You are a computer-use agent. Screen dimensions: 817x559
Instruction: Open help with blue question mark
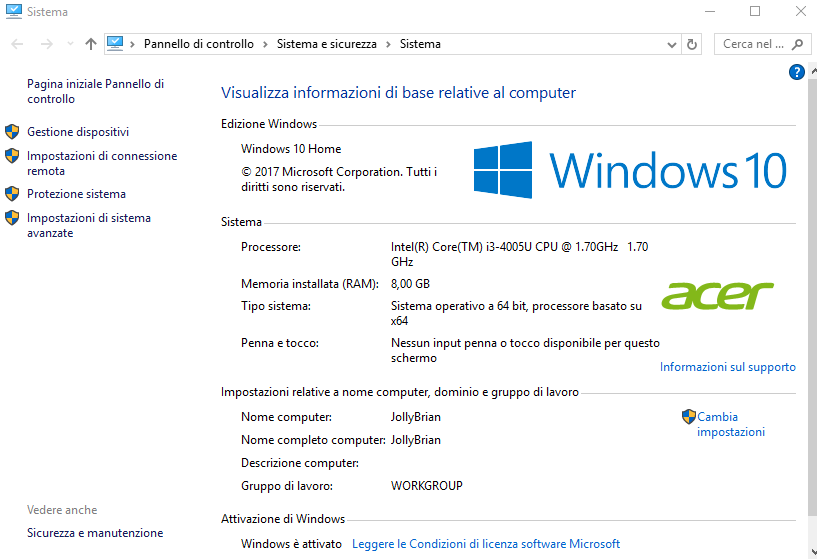coord(796,72)
